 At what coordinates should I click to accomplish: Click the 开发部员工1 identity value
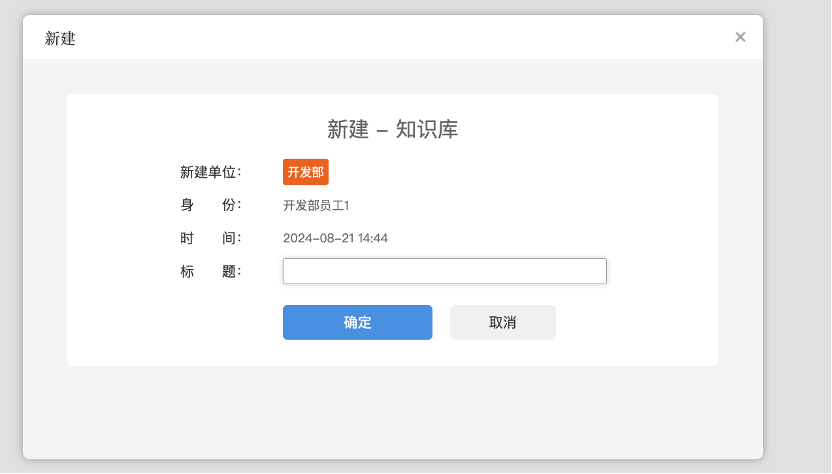[316, 206]
